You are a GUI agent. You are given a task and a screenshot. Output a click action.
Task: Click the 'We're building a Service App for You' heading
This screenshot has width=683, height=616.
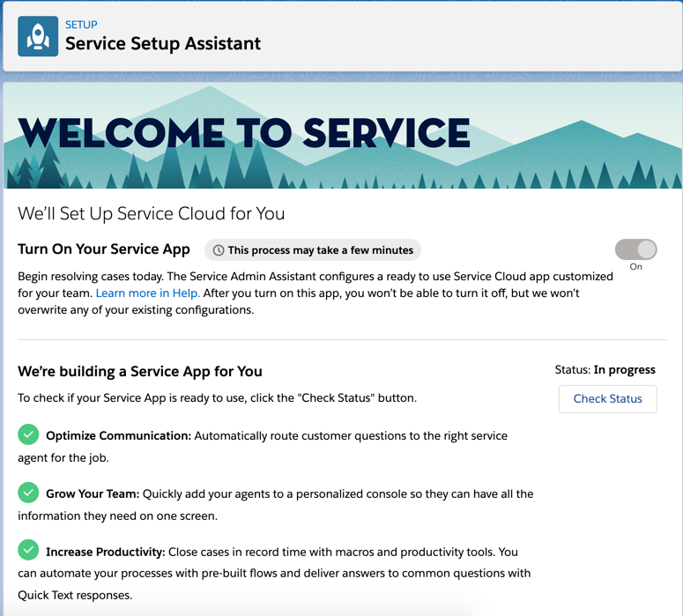point(140,372)
